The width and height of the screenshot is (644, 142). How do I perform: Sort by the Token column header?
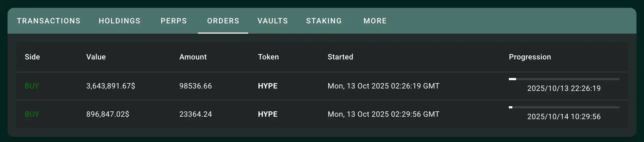pos(268,57)
